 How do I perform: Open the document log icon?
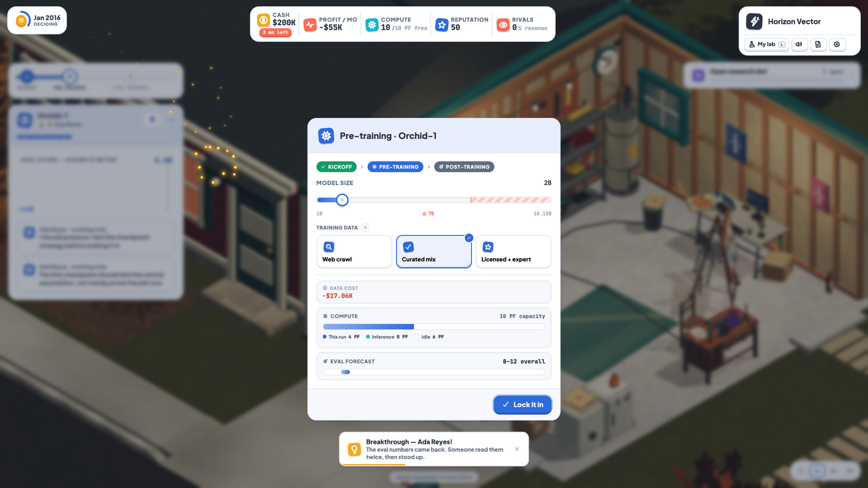coord(818,44)
